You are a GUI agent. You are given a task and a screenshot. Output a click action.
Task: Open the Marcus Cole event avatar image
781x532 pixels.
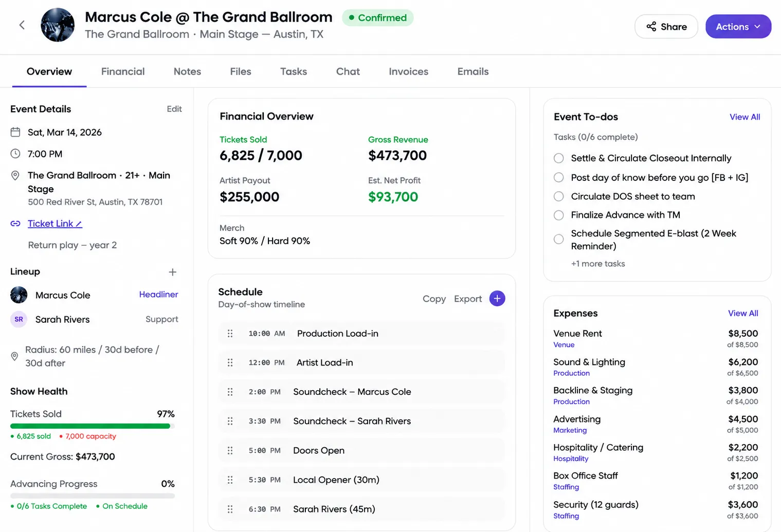click(58, 25)
